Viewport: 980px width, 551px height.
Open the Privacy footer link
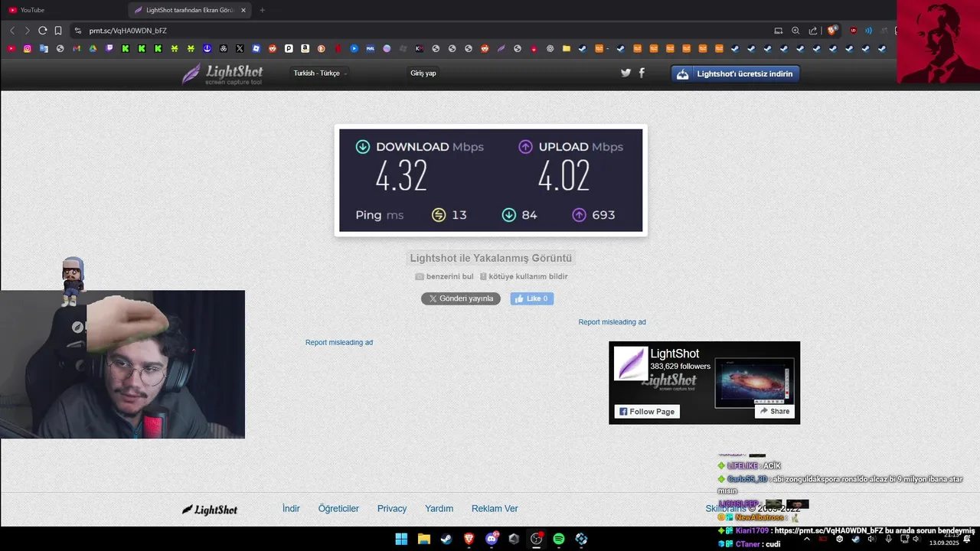coord(392,508)
